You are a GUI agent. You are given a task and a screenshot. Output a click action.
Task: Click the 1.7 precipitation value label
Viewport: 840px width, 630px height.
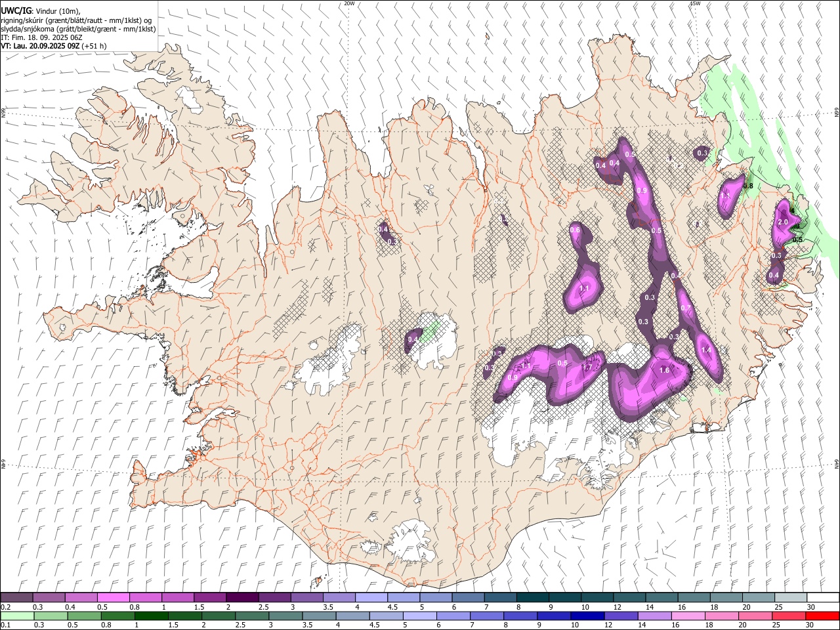587,367
